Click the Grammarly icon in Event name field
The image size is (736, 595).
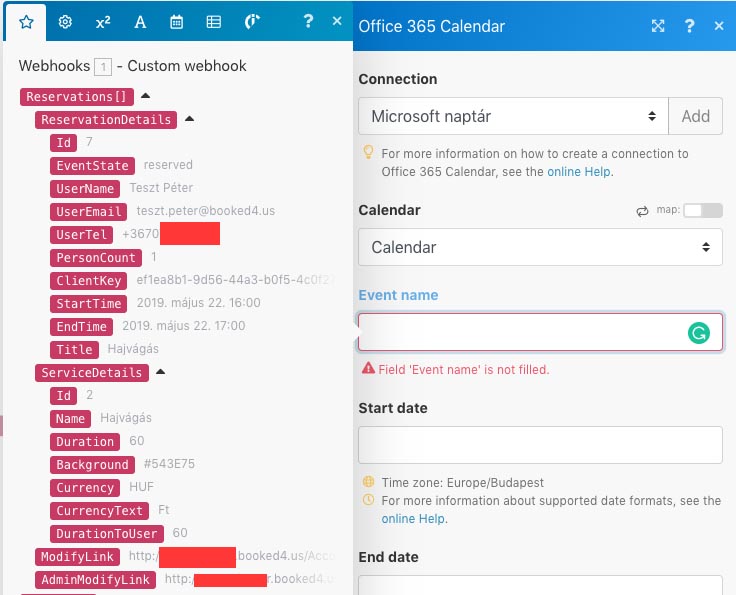coord(698,333)
